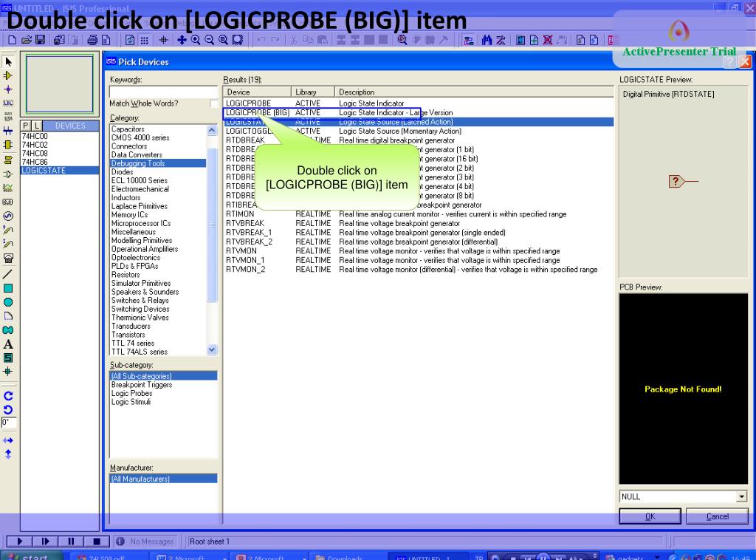Click the Rotate Anti-Clockwise icon

pyautogui.click(x=8, y=410)
